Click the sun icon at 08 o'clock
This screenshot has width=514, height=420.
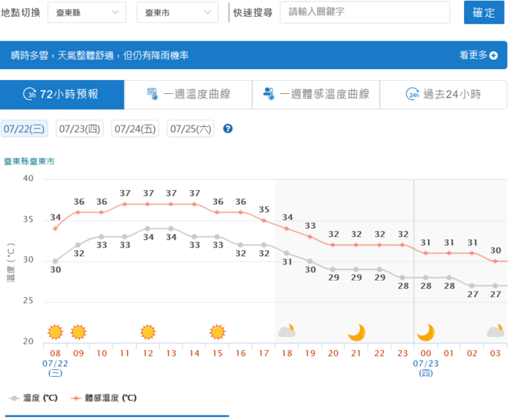[x=55, y=332]
